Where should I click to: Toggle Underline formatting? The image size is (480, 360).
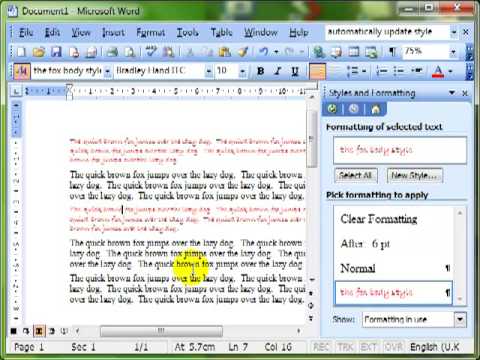tap(295, 71)
